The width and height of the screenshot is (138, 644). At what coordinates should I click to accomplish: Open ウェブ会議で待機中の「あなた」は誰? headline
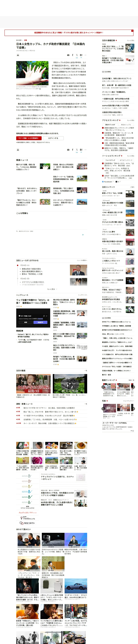point(33,301)
